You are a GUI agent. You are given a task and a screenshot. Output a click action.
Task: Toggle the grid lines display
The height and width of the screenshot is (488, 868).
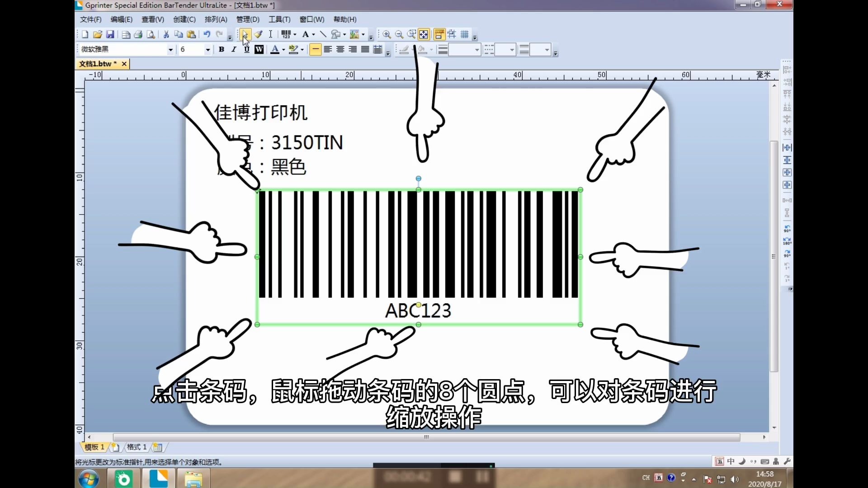464,34
